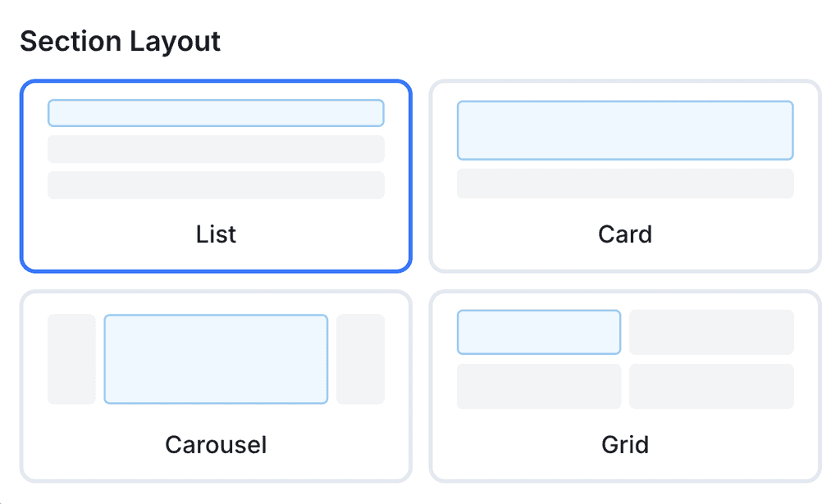
Task: Click the left partial slide in Carousel preview
Action: click(x=71, y=358)
